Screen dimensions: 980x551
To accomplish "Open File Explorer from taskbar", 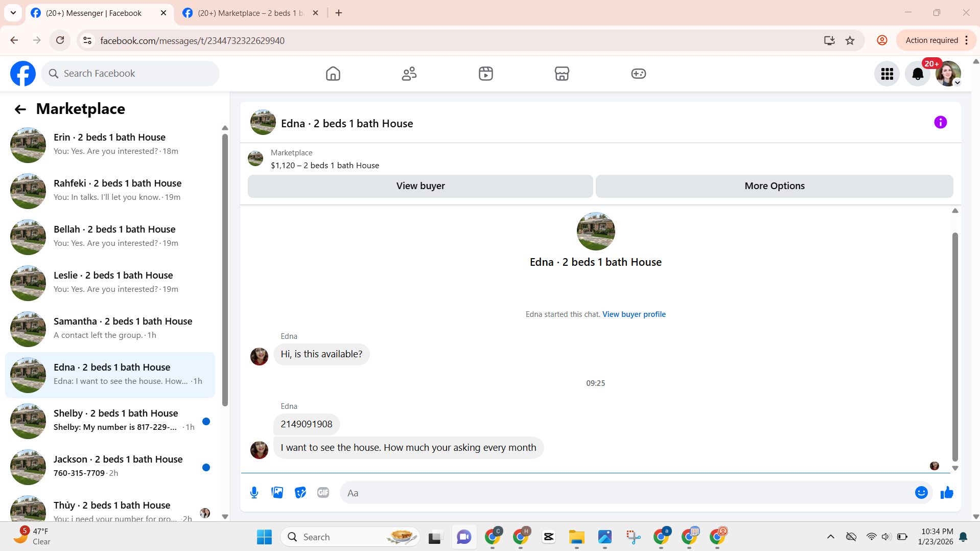I will coord(576,537).
